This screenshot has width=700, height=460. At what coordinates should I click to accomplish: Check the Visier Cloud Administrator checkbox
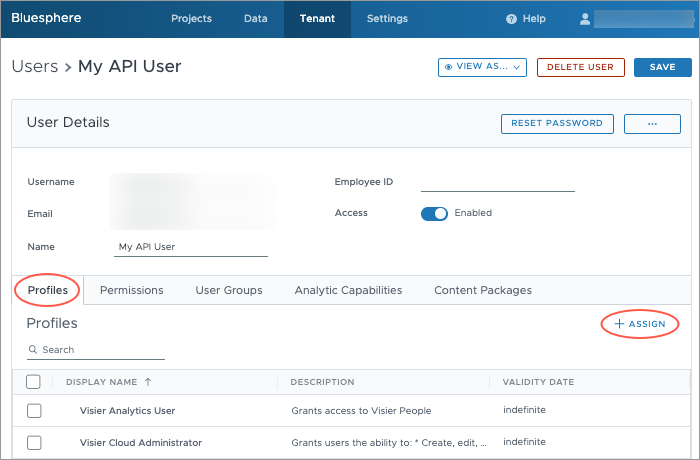[x=34, y=443]
